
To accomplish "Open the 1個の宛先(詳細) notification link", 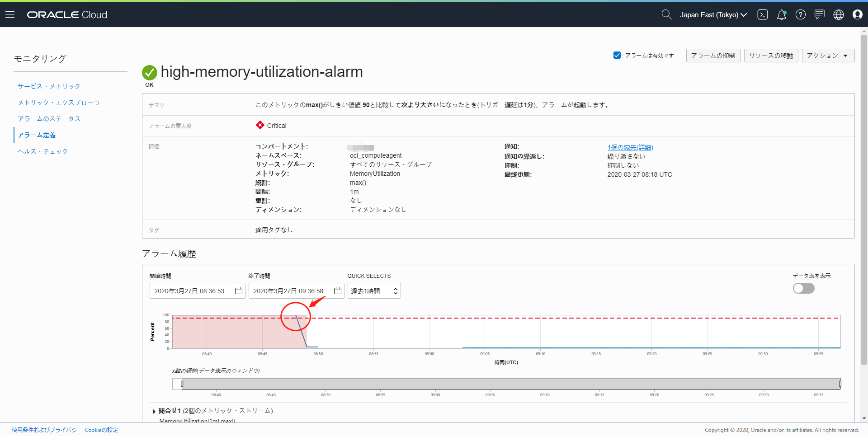I will tap(630, 147).
